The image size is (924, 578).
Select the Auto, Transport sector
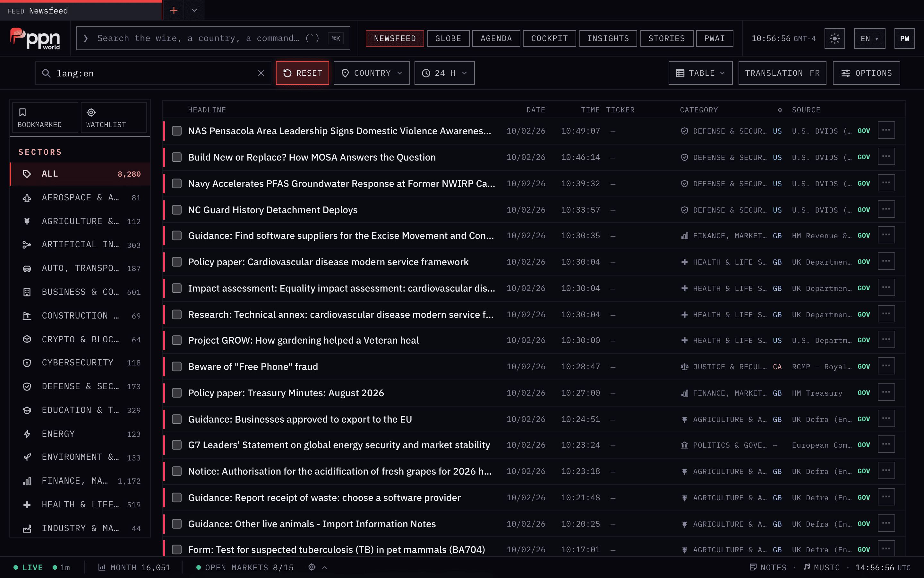(x=80, y=268)
